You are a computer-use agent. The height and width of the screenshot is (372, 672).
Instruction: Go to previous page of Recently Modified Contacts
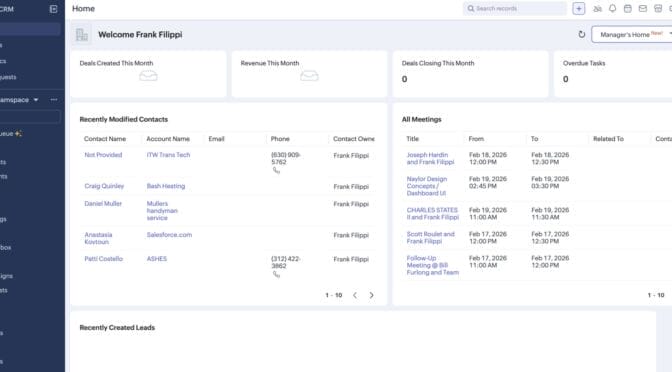click(355, 295)
